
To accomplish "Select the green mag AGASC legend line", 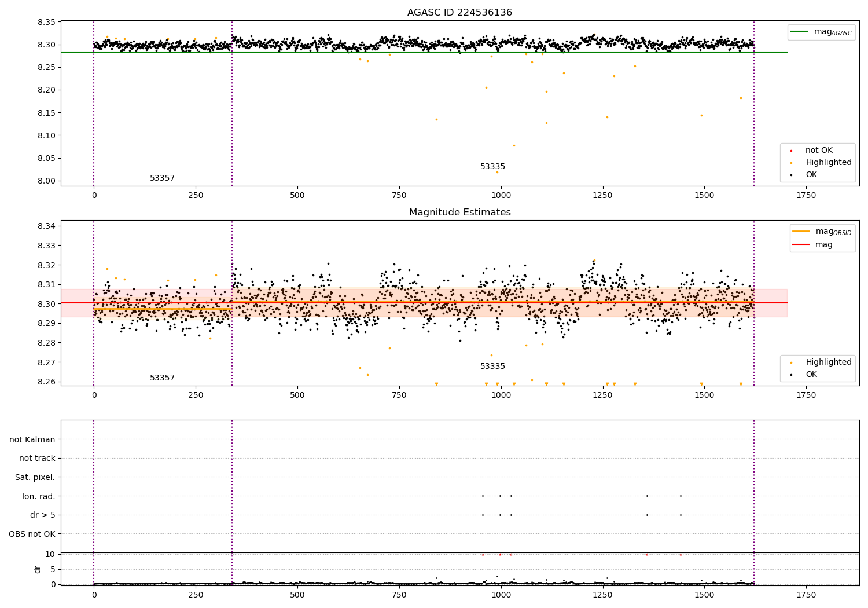I will coord(800,32).
